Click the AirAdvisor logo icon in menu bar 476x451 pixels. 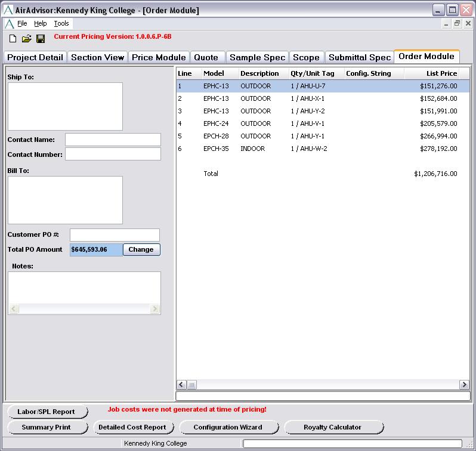pos(9,24)
